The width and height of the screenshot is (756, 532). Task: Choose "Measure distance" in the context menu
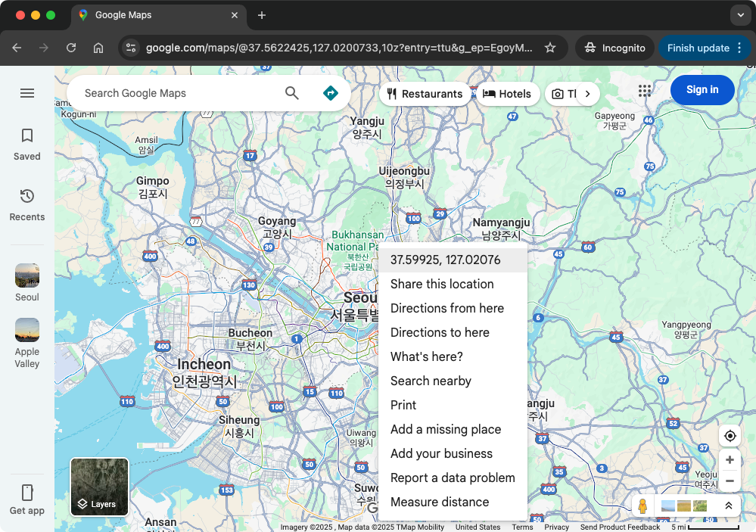coord(440,502)
